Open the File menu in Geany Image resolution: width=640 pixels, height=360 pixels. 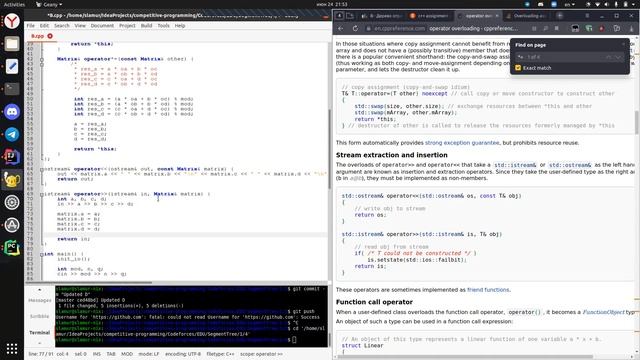[31, 26]
